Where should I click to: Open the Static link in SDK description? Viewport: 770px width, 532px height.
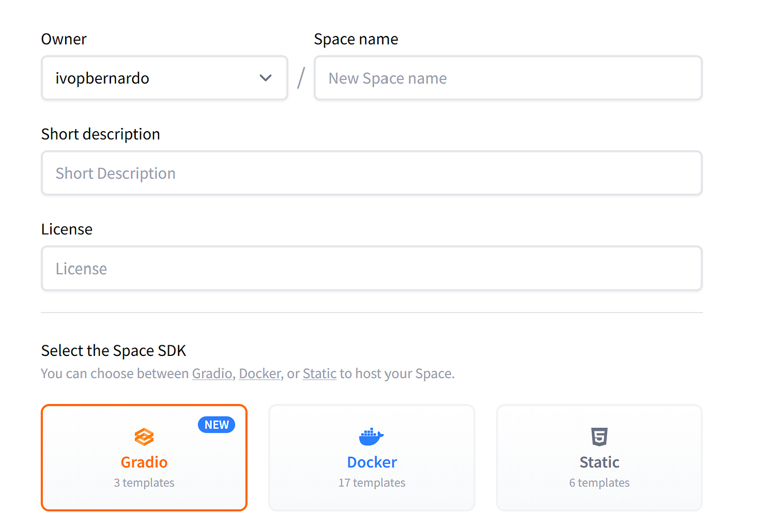319,373
